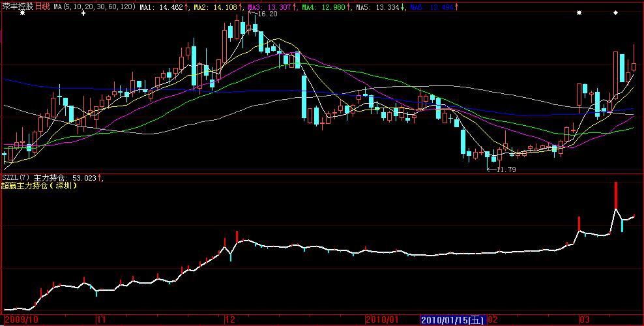644x326 pixels.
Task: Select the 日线 period label
Action: [x=41, y=7]
